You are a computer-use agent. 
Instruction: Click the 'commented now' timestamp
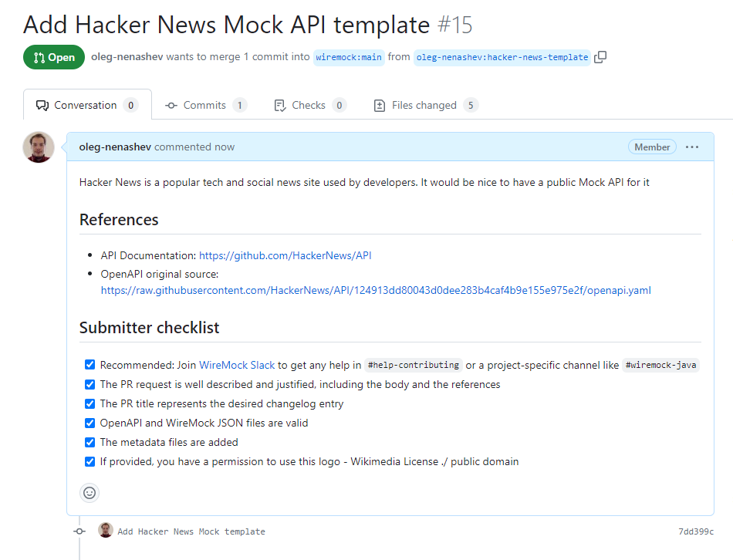[194, 147]
